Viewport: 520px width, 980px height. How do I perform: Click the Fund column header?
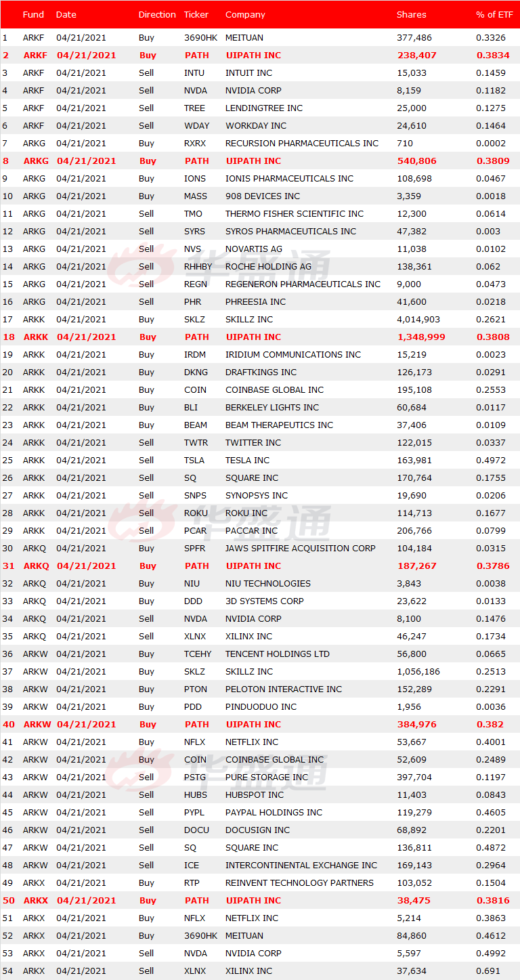tap(33, 14)
